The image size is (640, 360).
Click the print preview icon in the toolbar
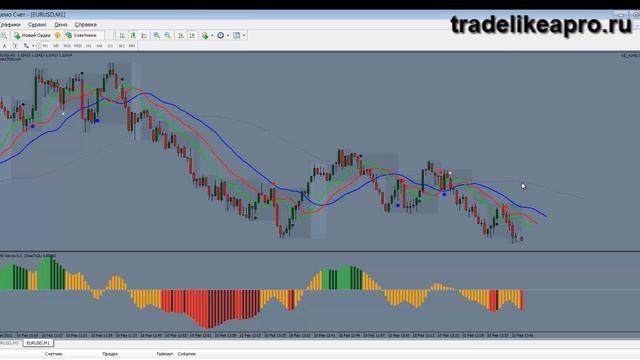[x=4, y=36]
